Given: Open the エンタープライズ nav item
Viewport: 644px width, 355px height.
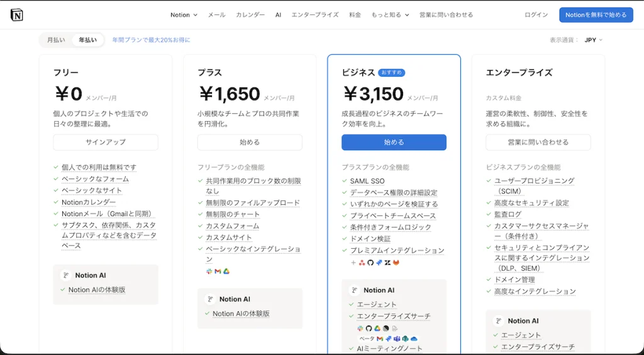Looking at the screenshot, I should pyautogui.click(x=315, y=15).
